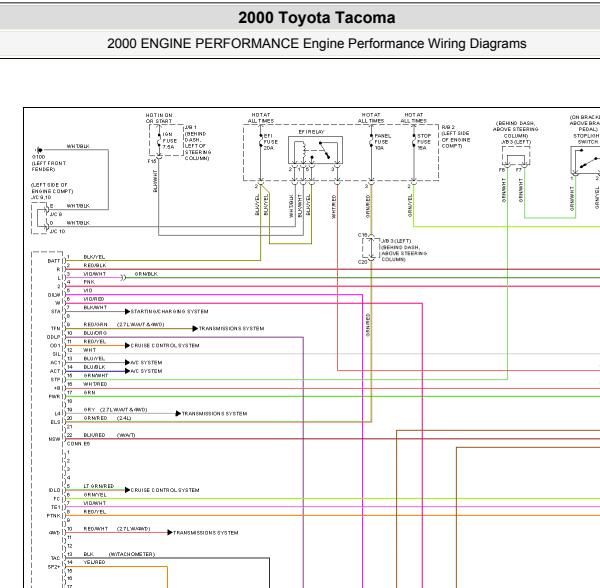Click the 'STP' terminal label
600x588 pixels.
56,380
